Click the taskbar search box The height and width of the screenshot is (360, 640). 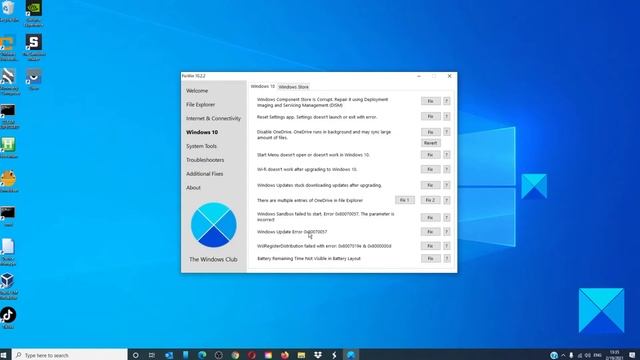click(69, 355)
